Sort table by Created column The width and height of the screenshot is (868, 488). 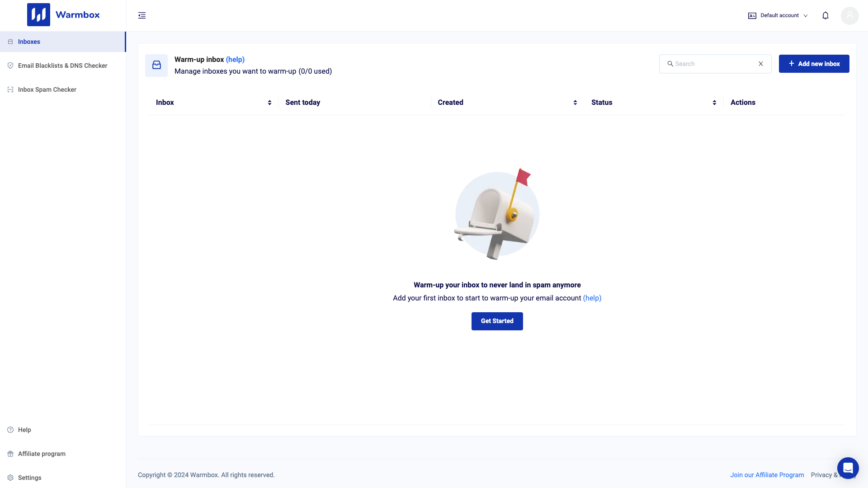575,103
